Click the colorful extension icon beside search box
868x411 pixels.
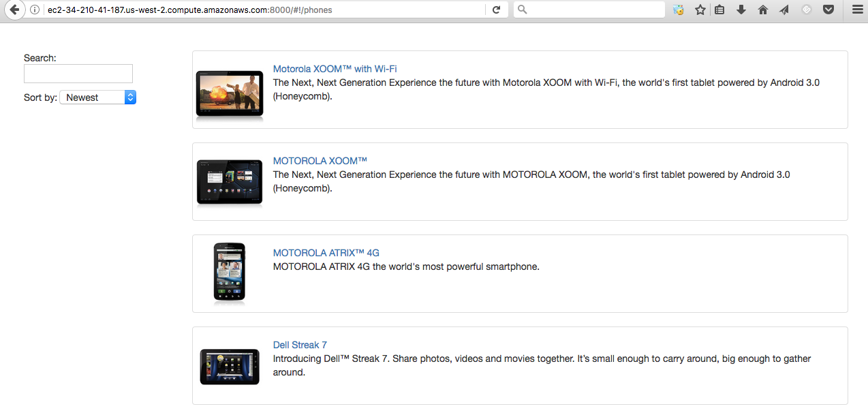tap(678, 10)
